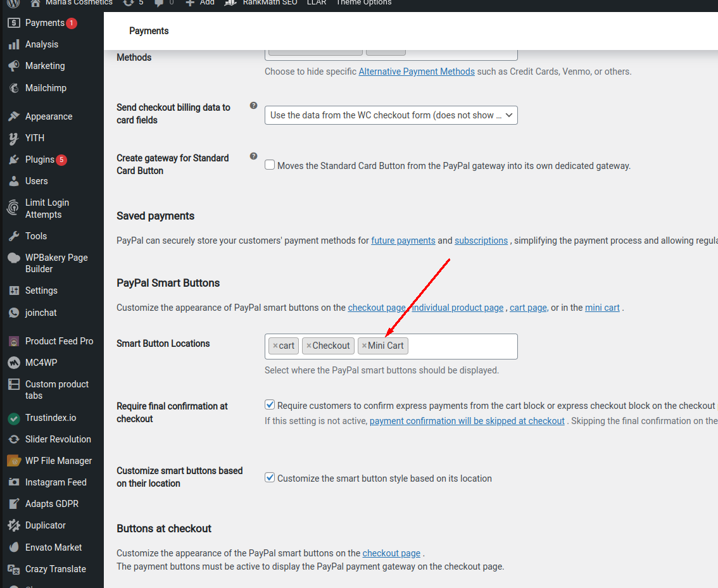Click the Plugins update count badge
The height and width of the screenshot is (588, 718).
(x=61, y=160)
